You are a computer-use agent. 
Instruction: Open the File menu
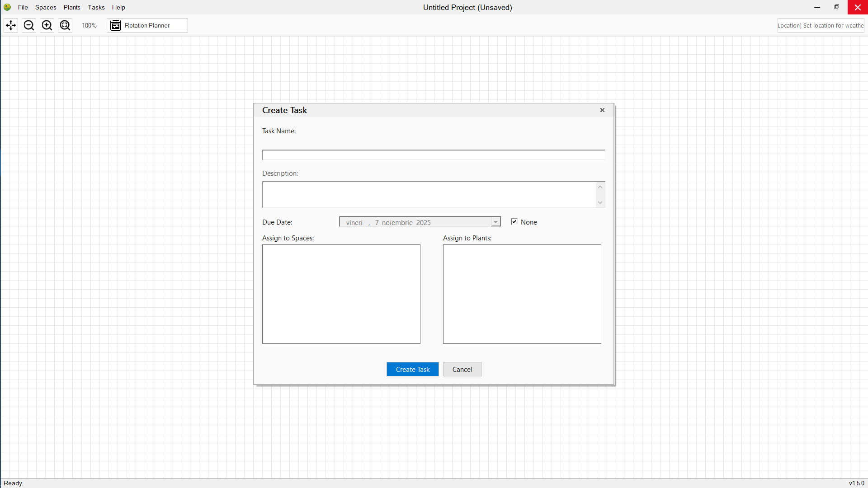23,7
